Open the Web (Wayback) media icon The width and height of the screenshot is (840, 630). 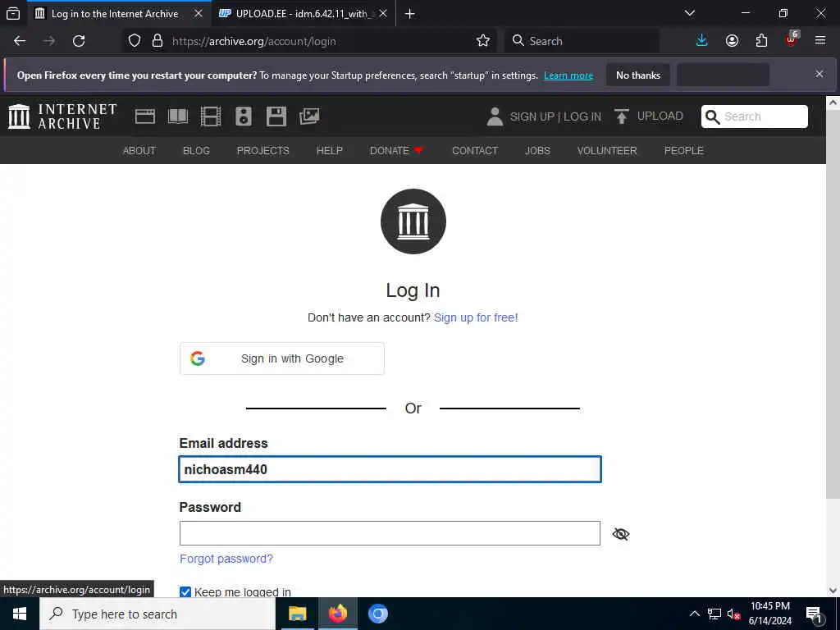(144, 116)
